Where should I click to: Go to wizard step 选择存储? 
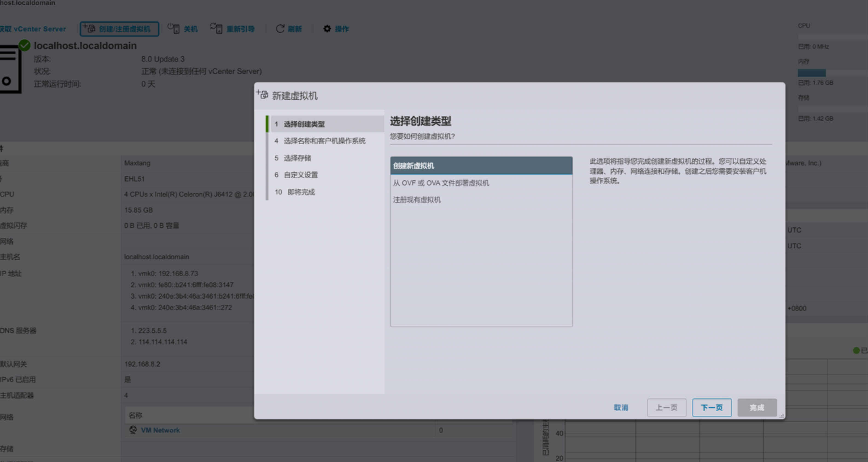tap(297, 158)
